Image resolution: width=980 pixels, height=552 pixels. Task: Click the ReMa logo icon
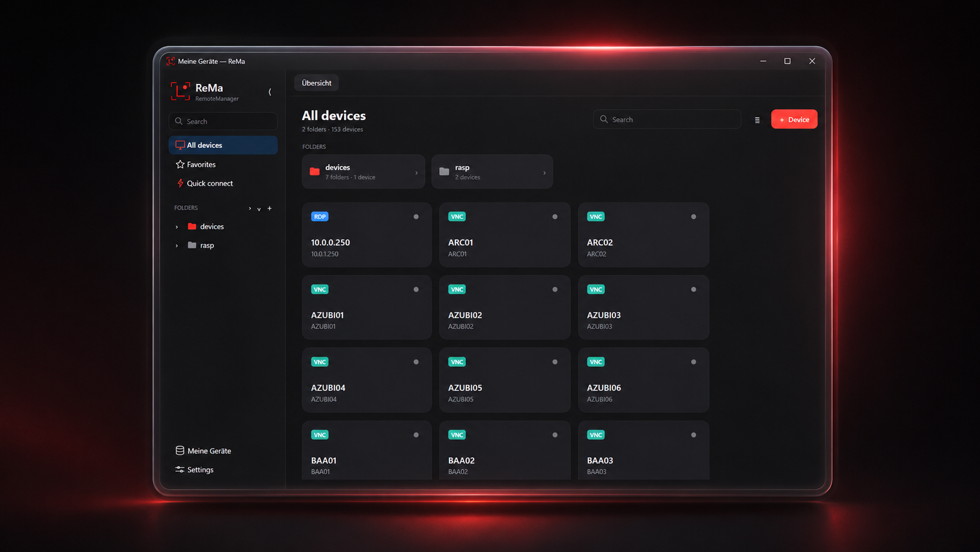click(x=181, y=92)
